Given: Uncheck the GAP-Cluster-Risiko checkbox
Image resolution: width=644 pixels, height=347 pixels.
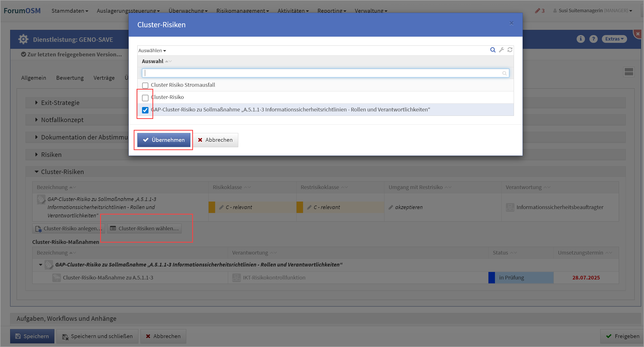Looking at the screenshot, I should pyautogui.click(x=145, y=110).
